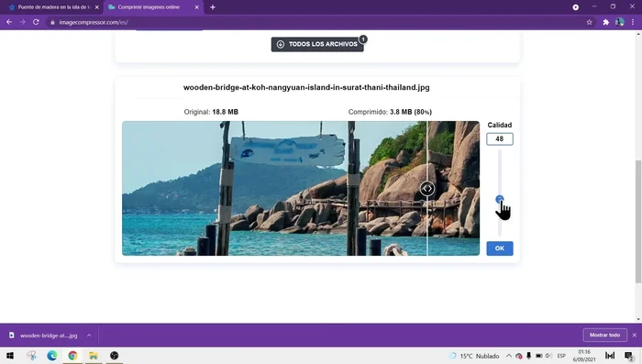Expand options for downloaded jpg file

coord(89,336)
